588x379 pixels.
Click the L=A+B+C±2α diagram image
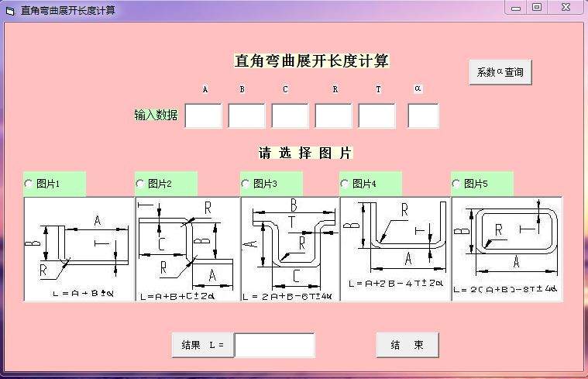tap(187, 249)
